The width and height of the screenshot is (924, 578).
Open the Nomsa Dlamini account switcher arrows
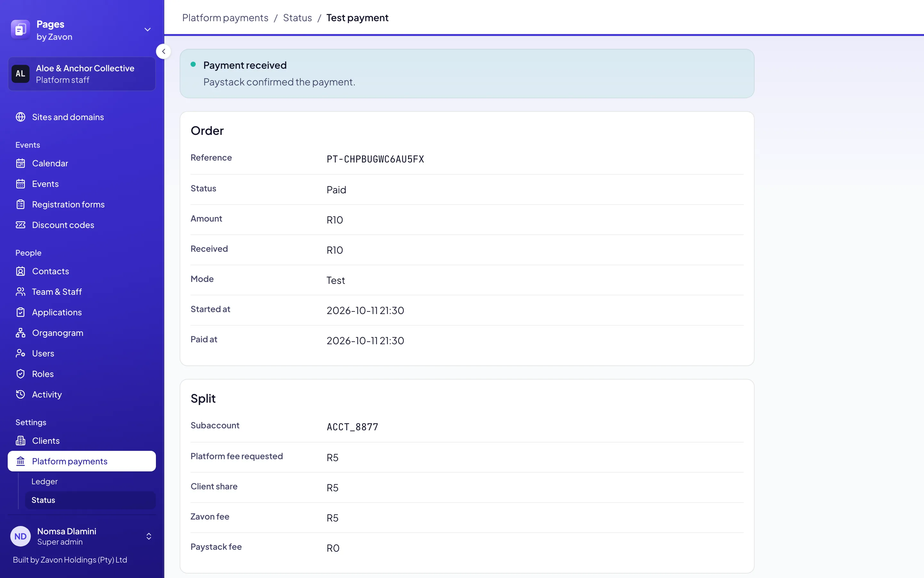[149, 536]
